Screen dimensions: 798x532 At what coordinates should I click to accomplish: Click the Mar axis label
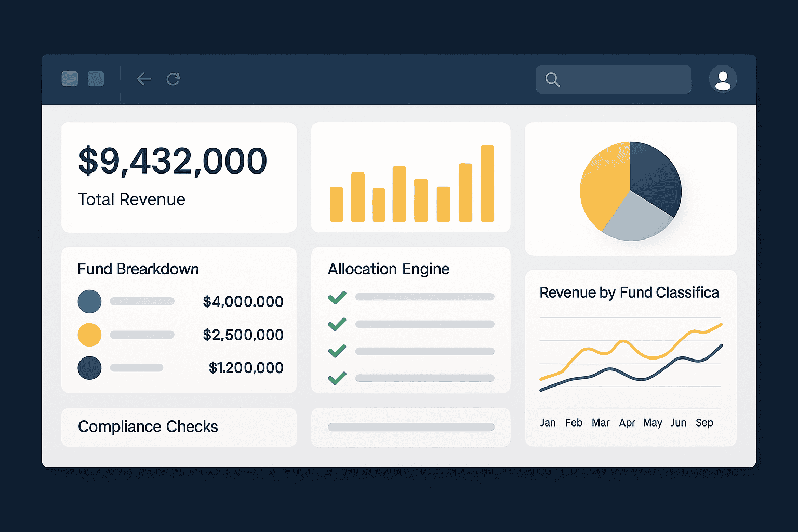coord(601,423)
